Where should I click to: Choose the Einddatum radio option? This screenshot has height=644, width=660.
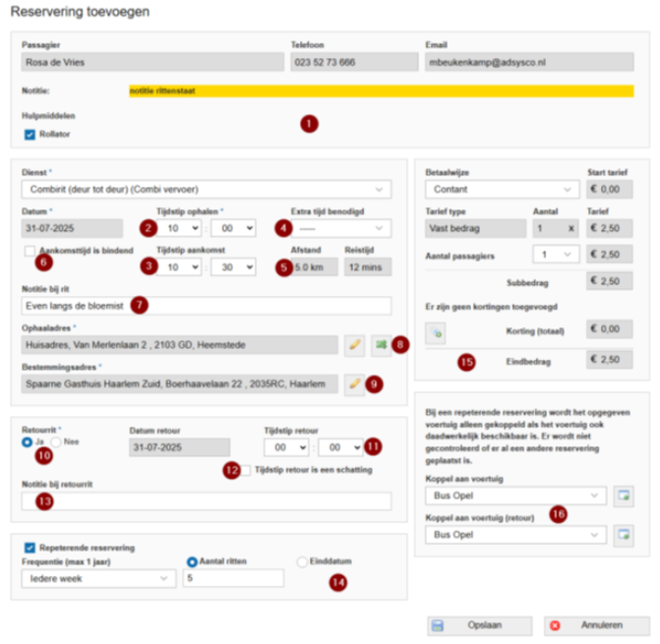[302, 561]
